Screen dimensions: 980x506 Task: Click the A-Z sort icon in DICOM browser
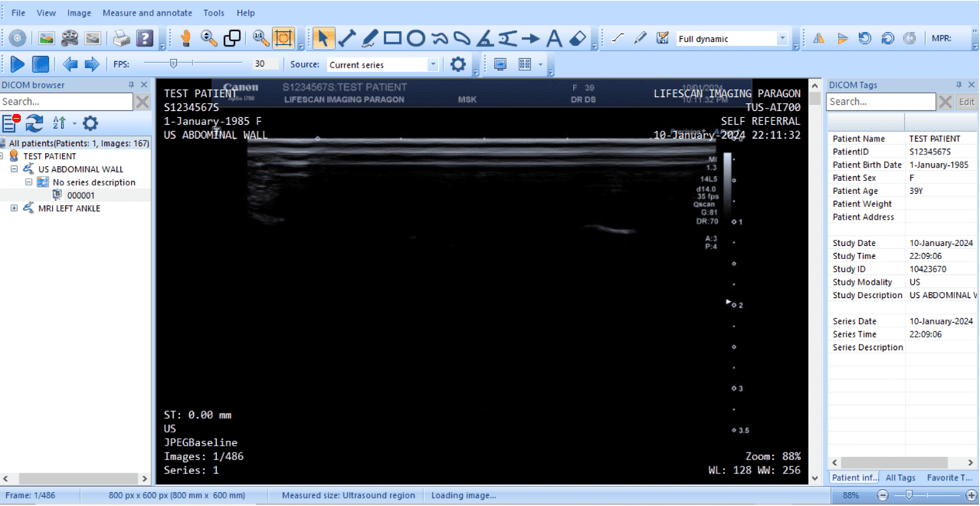59,123
